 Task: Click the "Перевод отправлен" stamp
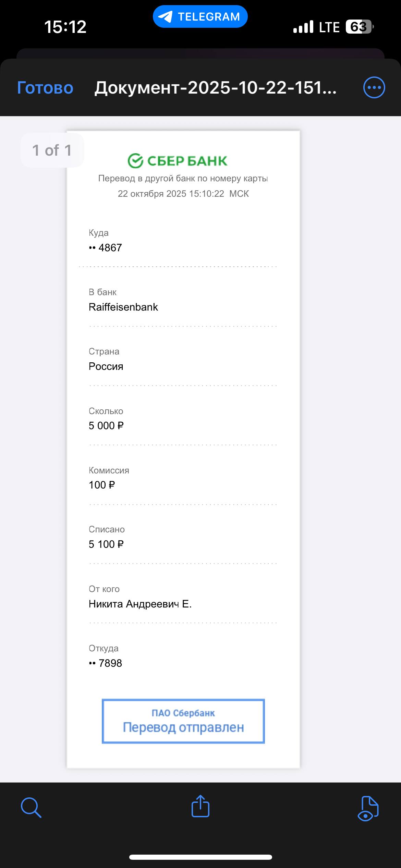click(x=183, y=721)
